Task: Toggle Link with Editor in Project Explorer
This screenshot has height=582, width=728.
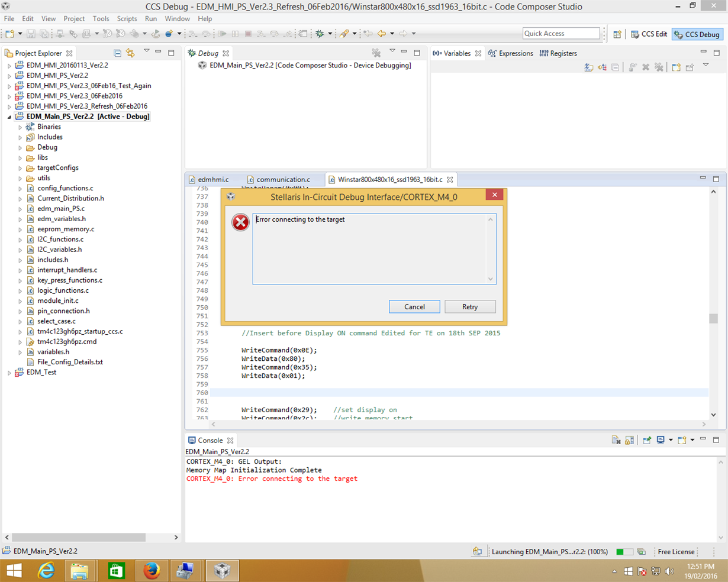Action: coord(130,53)
